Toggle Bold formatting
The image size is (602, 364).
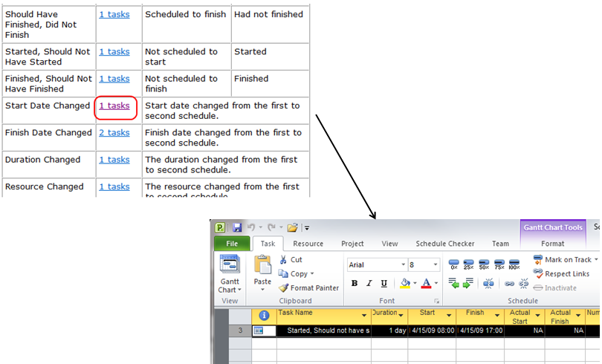pyautogui.click(x=355, y=283)
